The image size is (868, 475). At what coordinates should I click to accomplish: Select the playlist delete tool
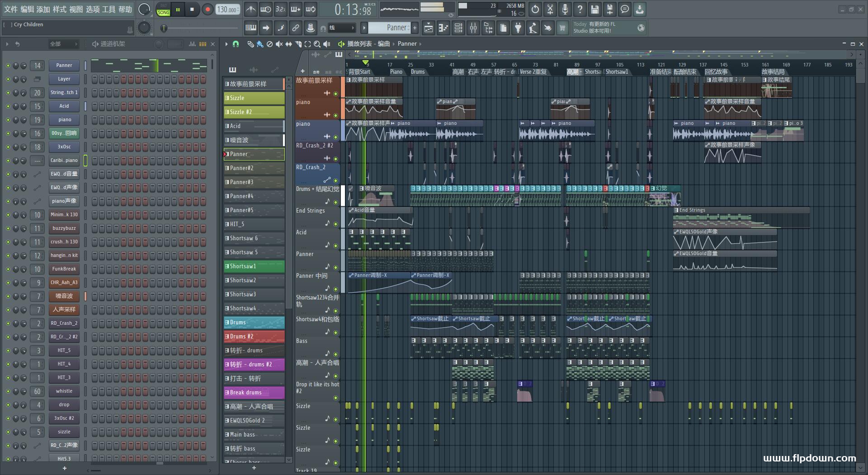(x=269, y=44)
